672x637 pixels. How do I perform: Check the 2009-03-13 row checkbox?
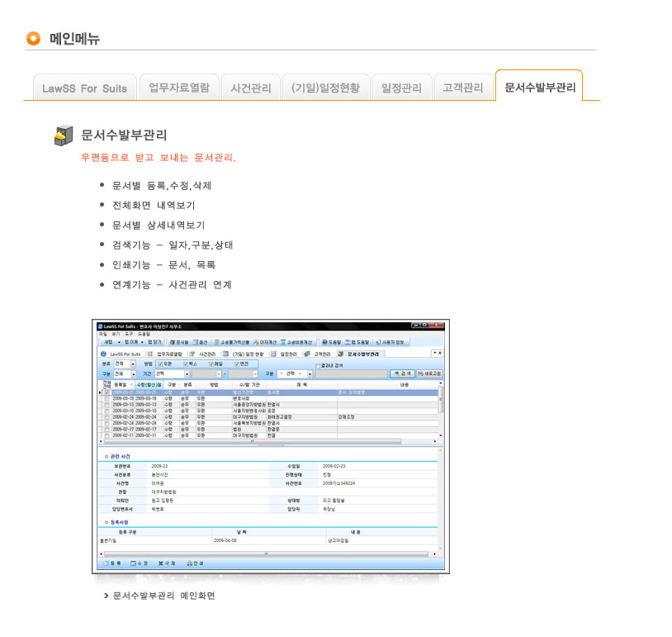pos(106,405)
